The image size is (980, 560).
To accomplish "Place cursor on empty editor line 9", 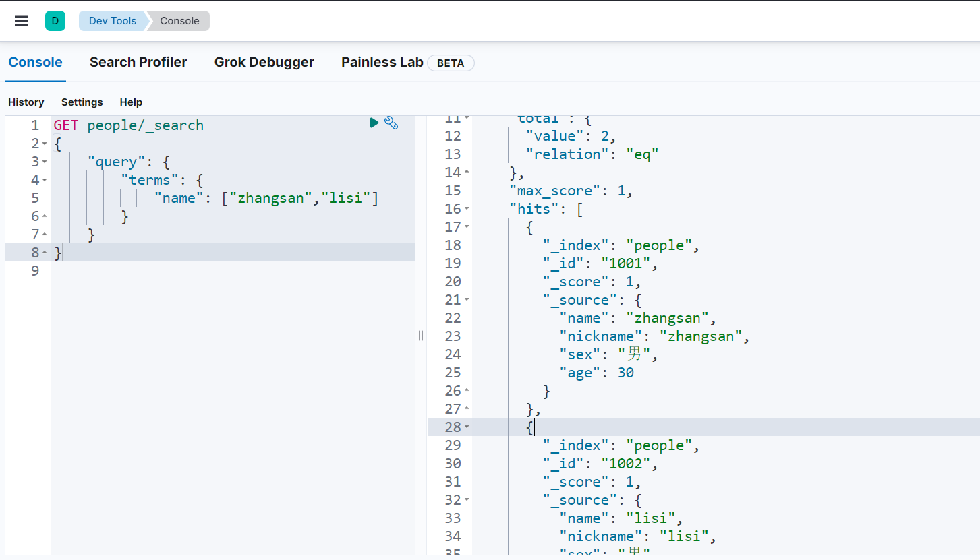I will (x=202, y=271).
